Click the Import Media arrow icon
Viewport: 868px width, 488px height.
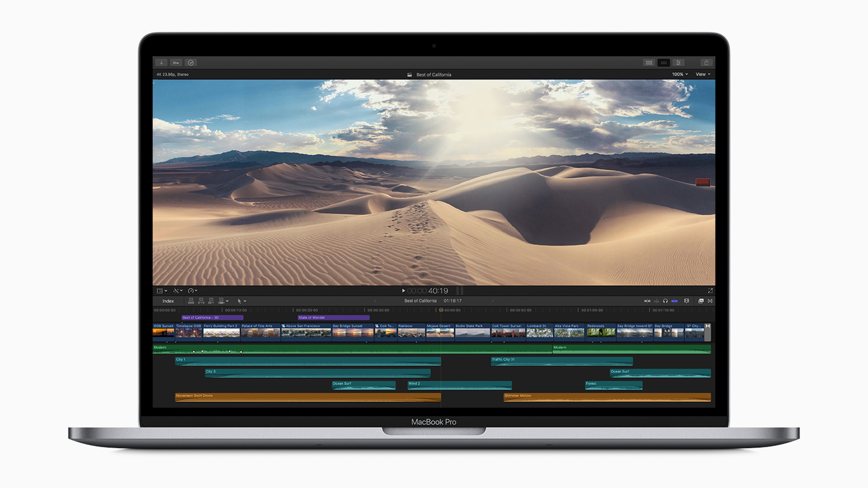(x=161, y=63)
